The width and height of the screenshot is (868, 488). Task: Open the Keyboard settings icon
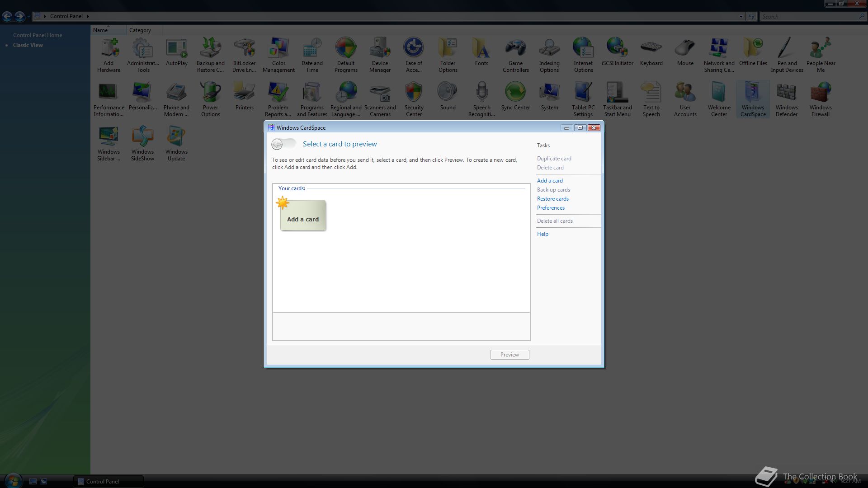[651, 52]
